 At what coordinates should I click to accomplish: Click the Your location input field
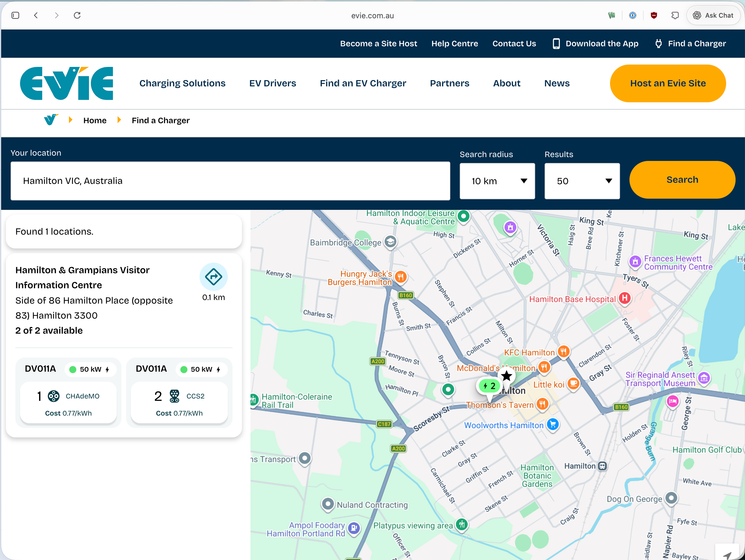[x=230, y=181]
